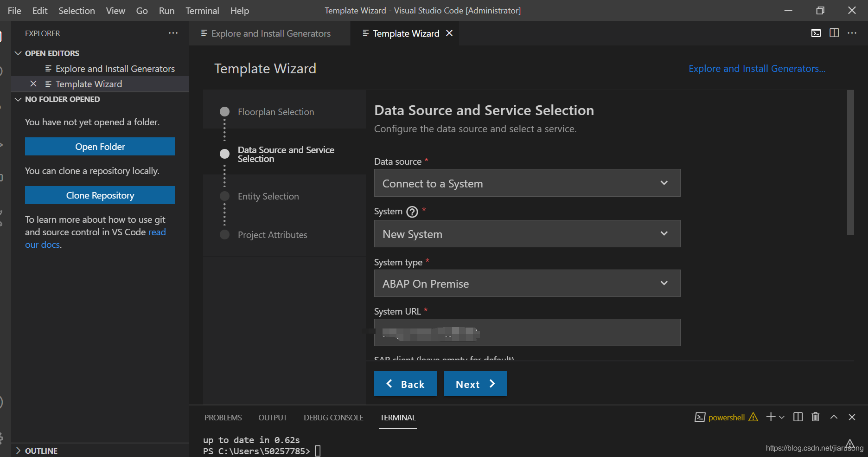Switch to Explore and Install Generators tab
The image size is (868, 457).
click(270, 33)
